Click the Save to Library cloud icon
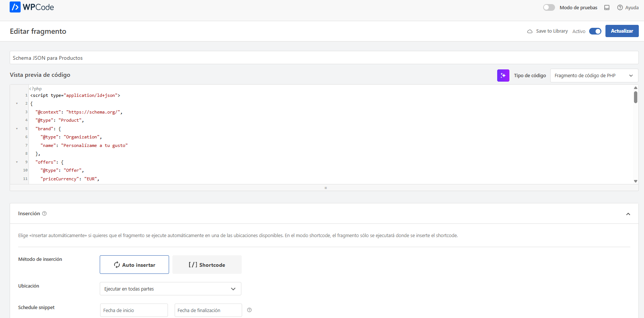Image resolution: width=644 pixels, height=318 pixels. click(530, 31)
